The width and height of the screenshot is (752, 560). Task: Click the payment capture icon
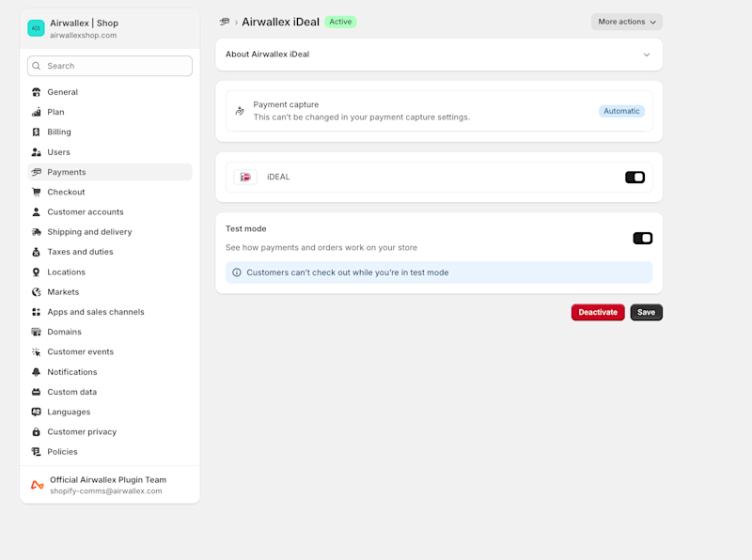tap(240, 111)
